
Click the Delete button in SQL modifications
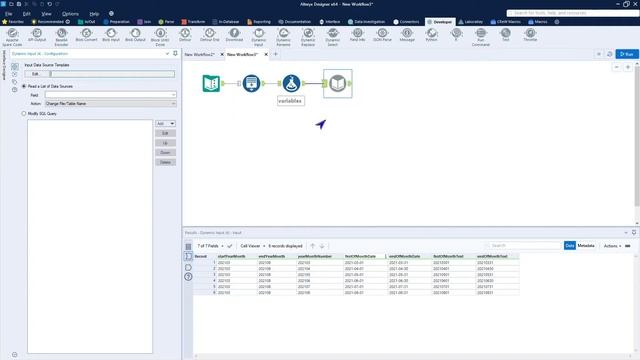click(x=165, y=162)
